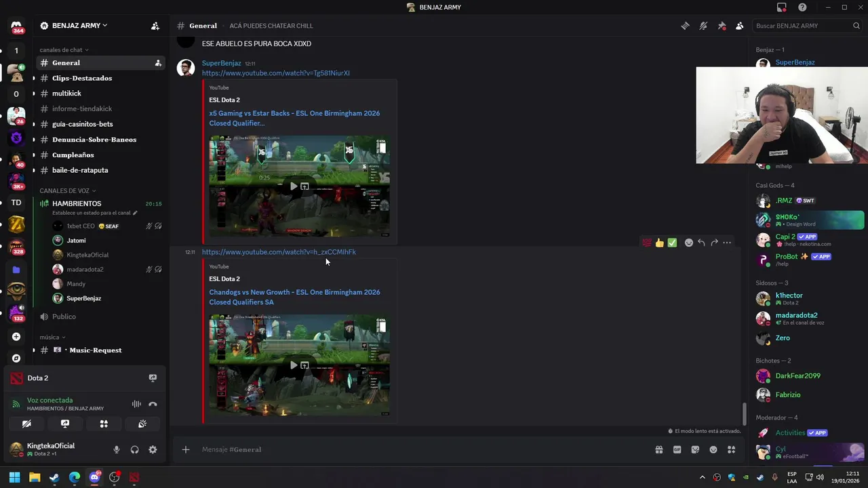Open User Settings gear icon
Image resolution: width=868 pixels, height=488 pixels.
[153, 449]
